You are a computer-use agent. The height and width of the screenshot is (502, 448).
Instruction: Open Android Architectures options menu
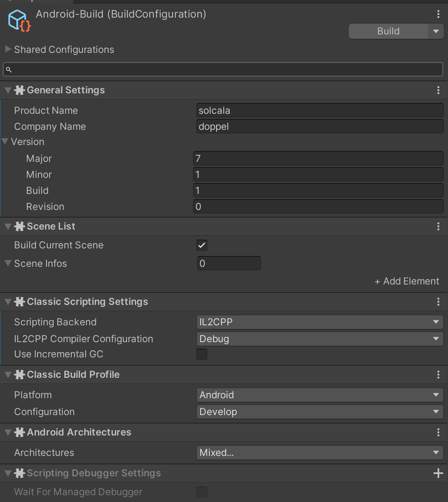[x=438, y=432]
